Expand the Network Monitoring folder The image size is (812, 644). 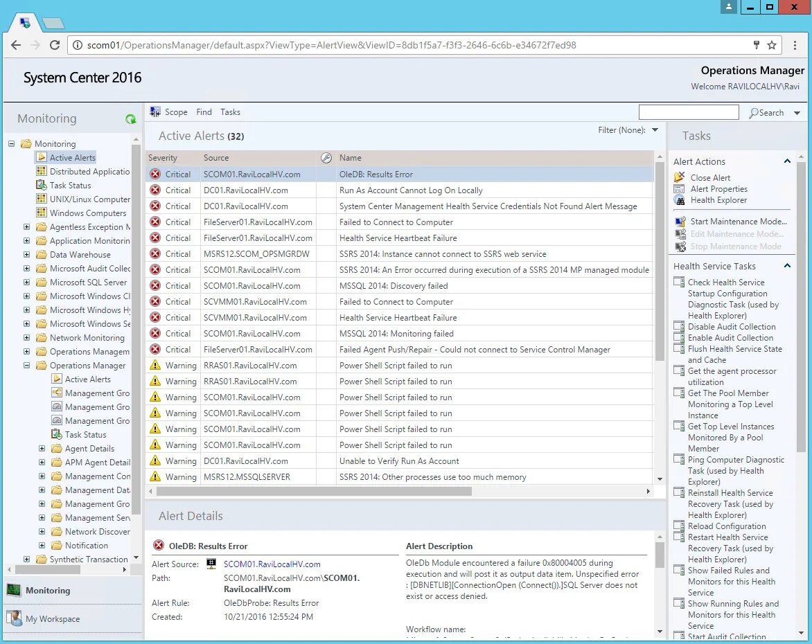(26, 337)
